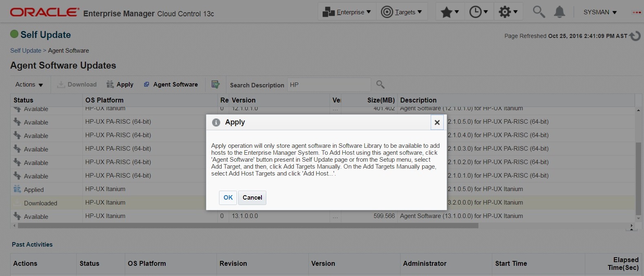Select description ending 2.1.0.1.0) PA-RISC row
644x276 pixels.
[x=498, y=176]
